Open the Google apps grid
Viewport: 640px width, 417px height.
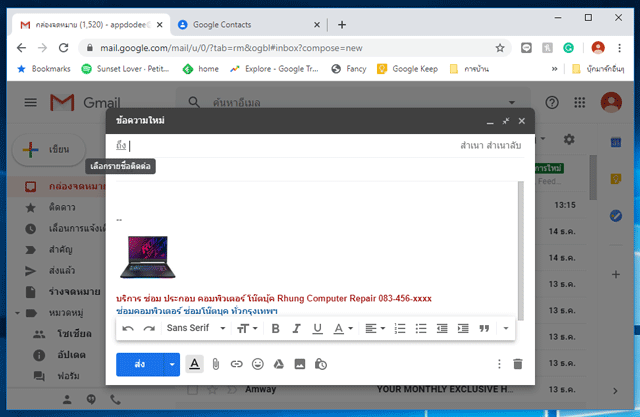[x=580, y=102]
